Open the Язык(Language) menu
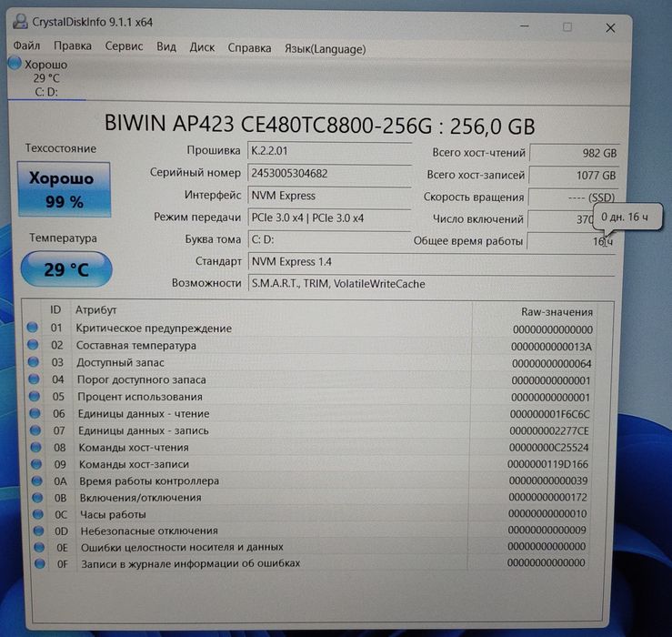Image resolution: width=672 pixels, height=637 pixels. (326, 49)
